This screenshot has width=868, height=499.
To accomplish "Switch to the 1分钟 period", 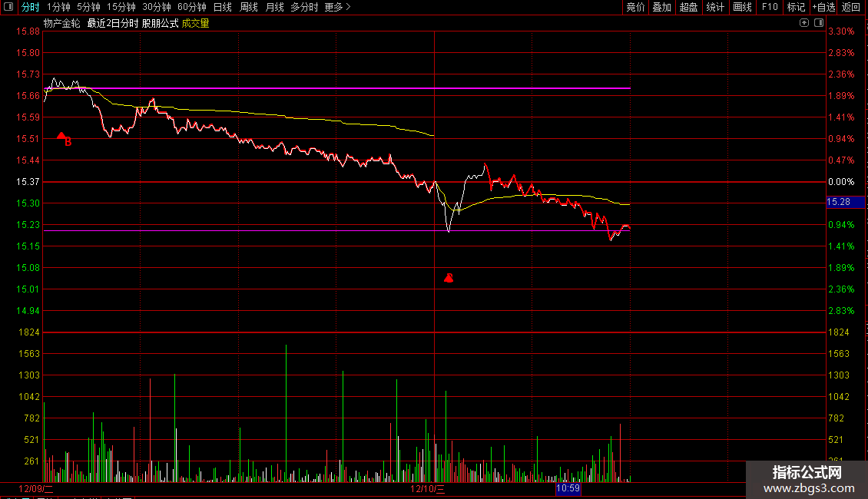I will 58,7.
